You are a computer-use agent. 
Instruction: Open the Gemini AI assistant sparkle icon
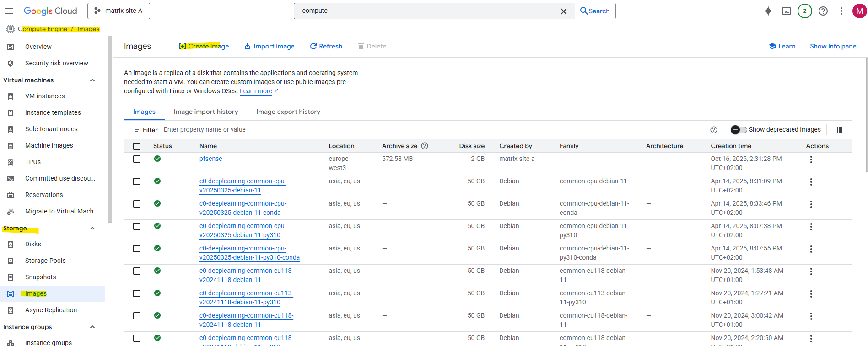(768, 11)
